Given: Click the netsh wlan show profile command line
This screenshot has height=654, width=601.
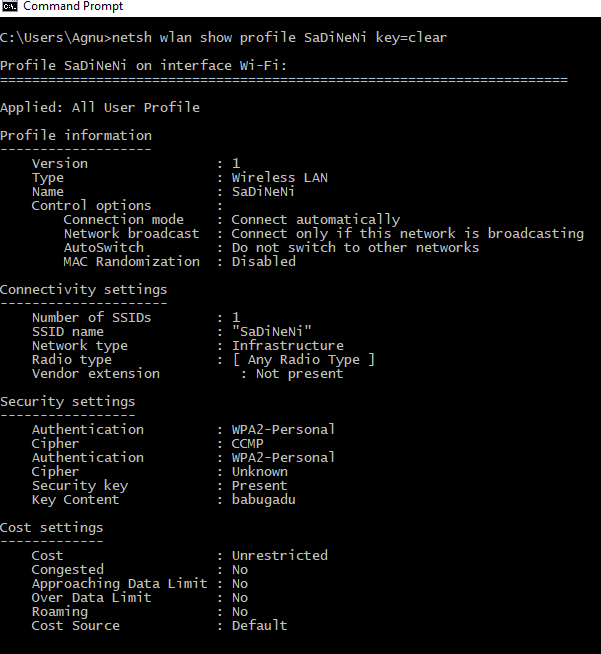Looking at the screenshot, I should pyautogui.click(x=223, y=38).
